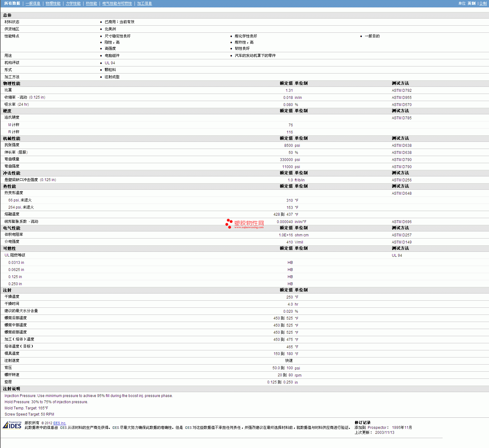
Task: Open the 一般信息 tab link
Action: click(x=33, y=3)
